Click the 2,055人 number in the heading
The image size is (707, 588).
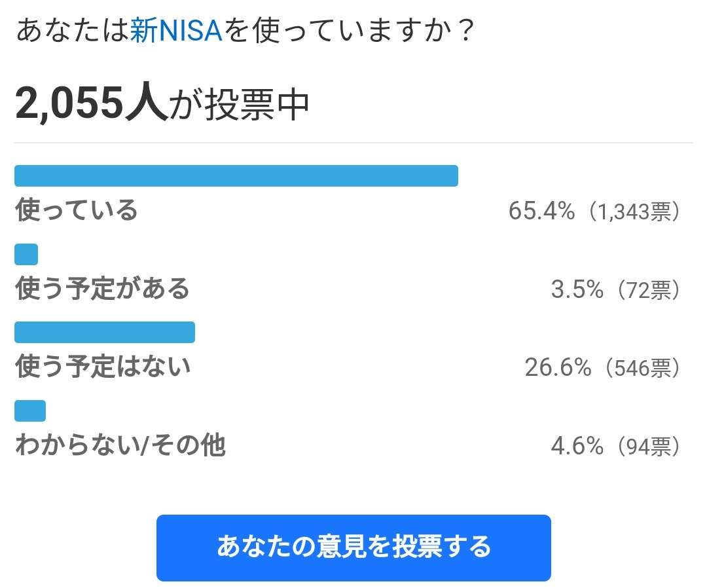[x=92, y=103]
